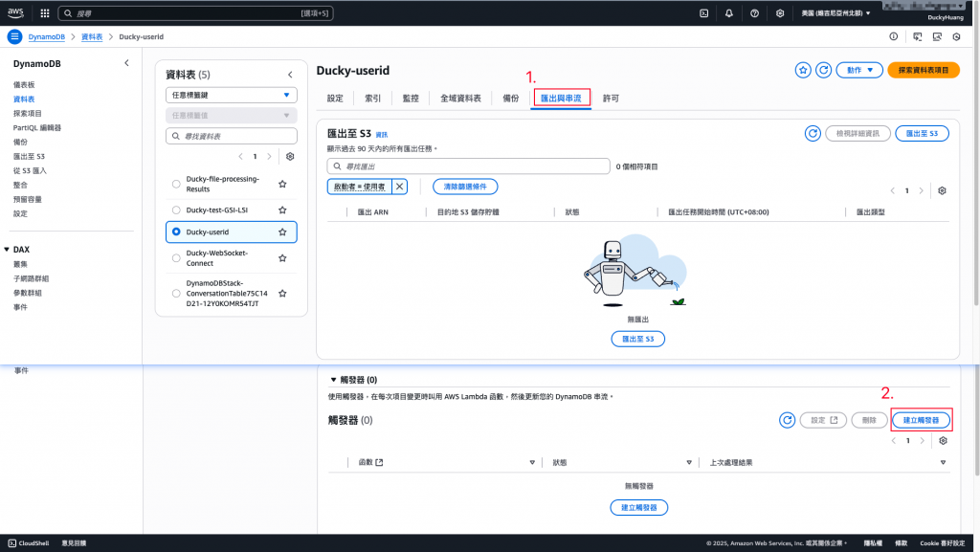Switch to the 備份 tab
The width and height of the screenshot is (980, 552).
[x=511, y=98]
